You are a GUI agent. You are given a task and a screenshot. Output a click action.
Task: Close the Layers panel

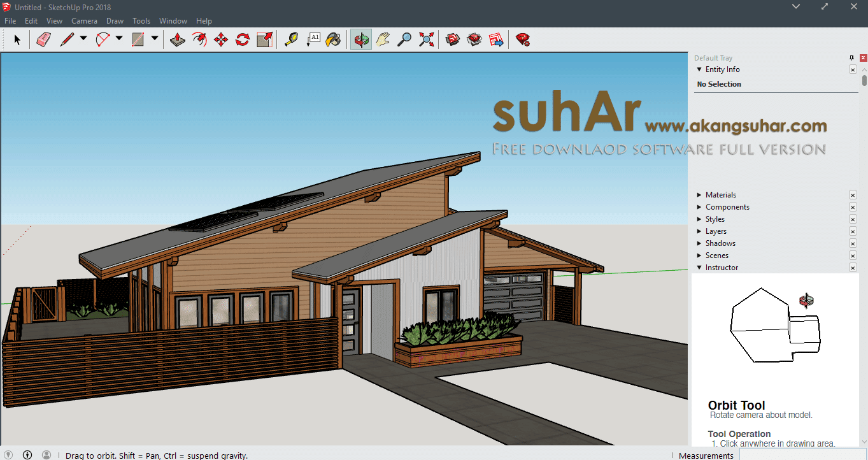853,231
